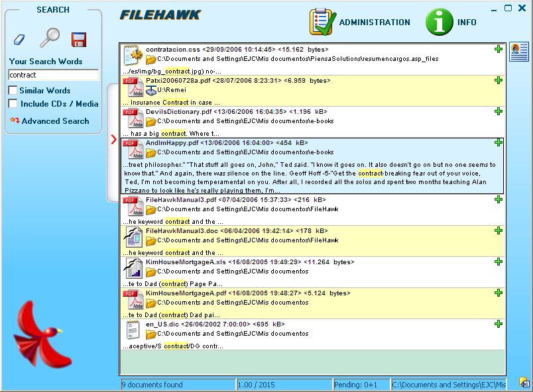Click the red arrow marker beside the results
Screen dimensions: 533x392
click(114, 139)
